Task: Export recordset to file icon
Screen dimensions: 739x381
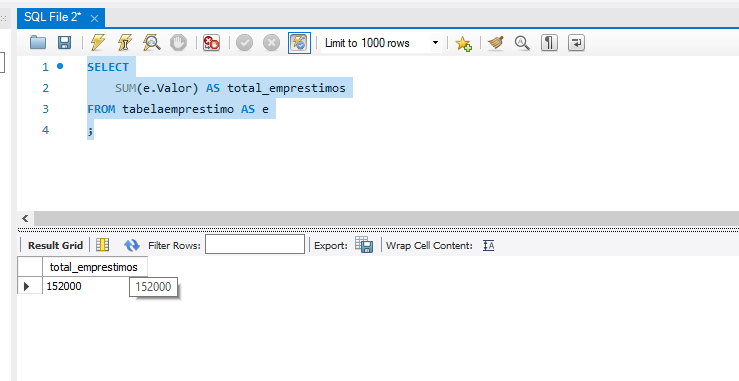Action: 364,245
